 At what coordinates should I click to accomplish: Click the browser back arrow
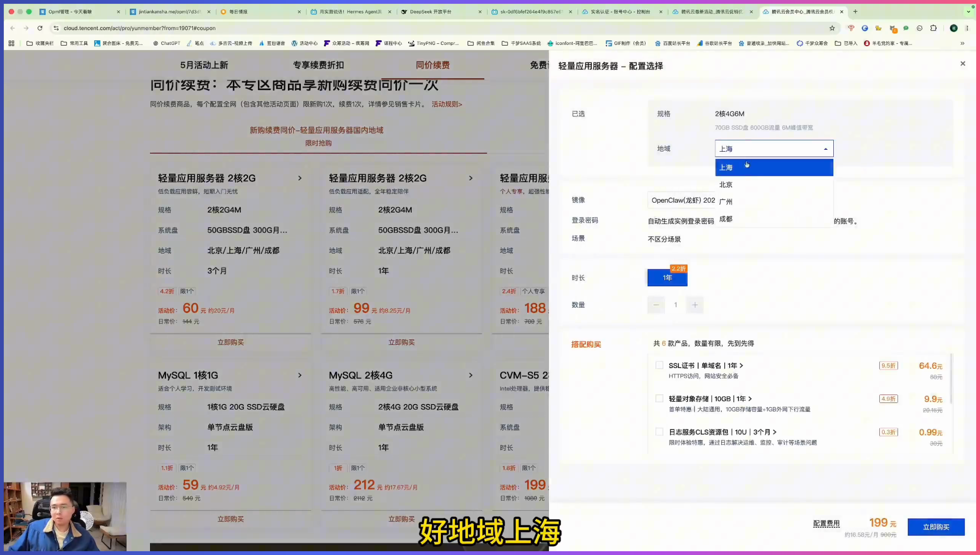(13, 28)
